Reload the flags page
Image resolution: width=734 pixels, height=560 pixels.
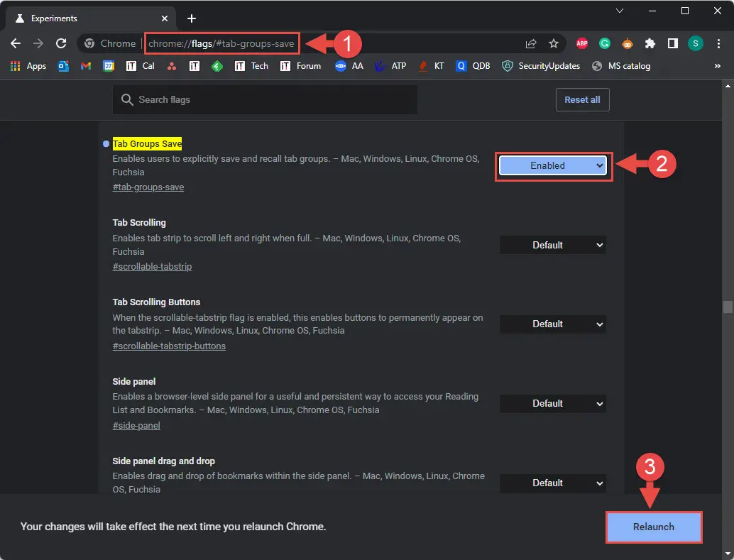point(61,43)
